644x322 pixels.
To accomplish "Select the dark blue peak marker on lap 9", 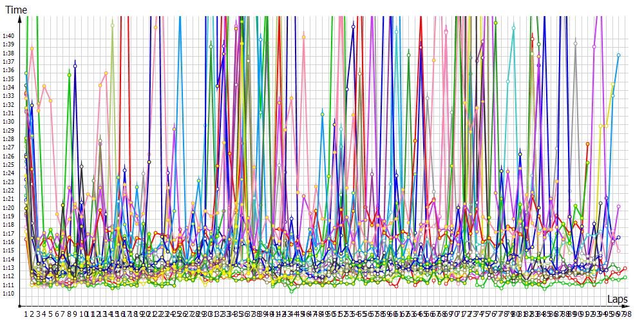I will tap(75, 62).
